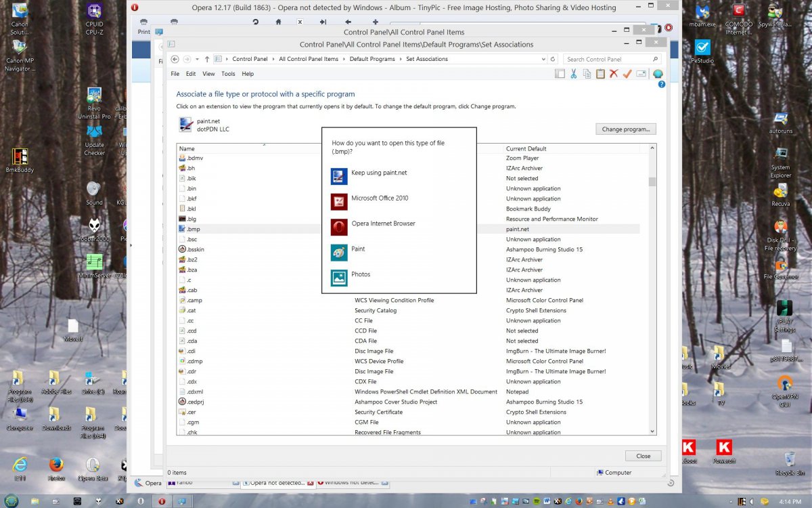Click the file list vertical scrollbar thumb
The width and height of the screenshot is (812, 508).
[x=652, y=181]
